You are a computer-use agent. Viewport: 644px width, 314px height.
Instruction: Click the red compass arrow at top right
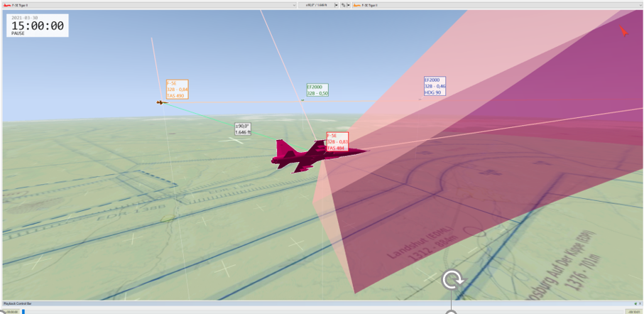[623, 31]
